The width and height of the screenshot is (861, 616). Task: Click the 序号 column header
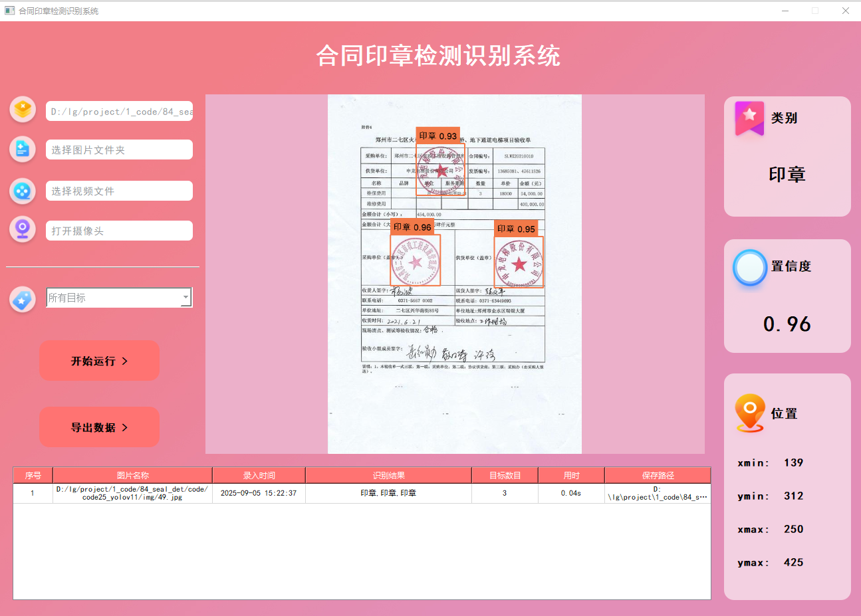pyautogui.click(x=33, y=475)
